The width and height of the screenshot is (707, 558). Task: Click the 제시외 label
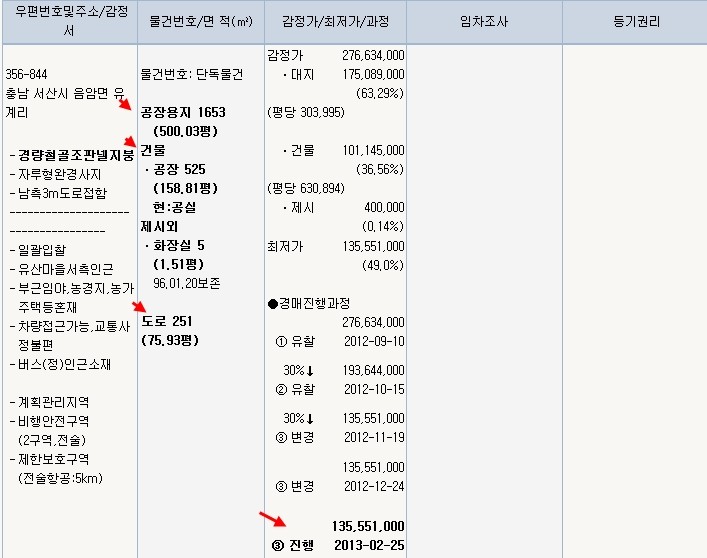(159, 226)
